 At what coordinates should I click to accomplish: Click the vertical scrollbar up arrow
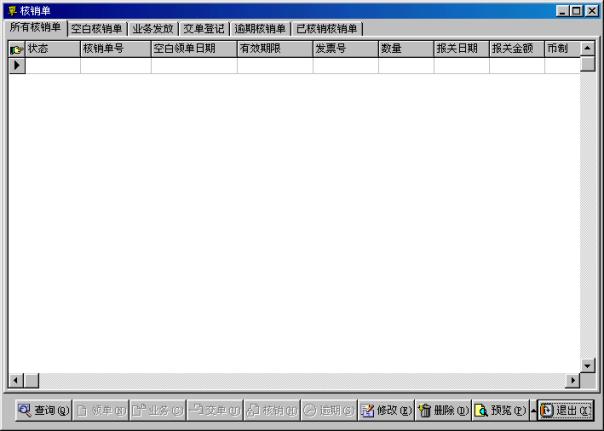(x=587, y=49)
